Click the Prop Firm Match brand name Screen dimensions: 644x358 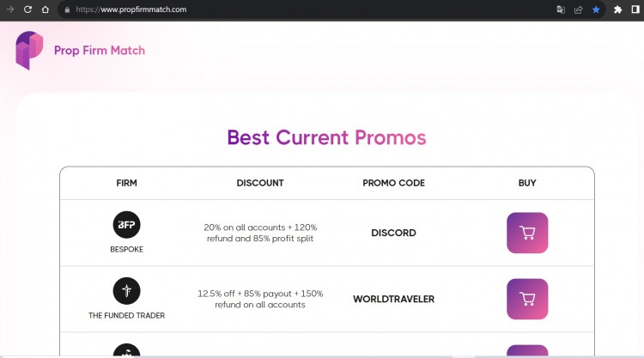pos(99,51)
